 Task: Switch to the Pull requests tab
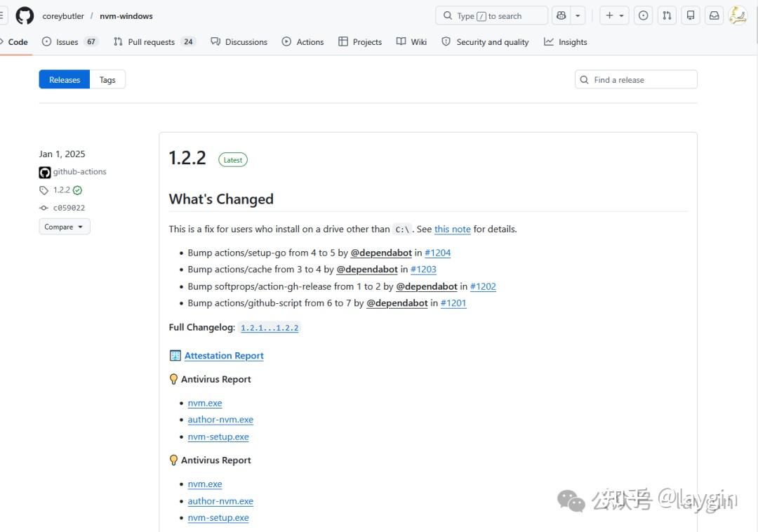point(154,42)
